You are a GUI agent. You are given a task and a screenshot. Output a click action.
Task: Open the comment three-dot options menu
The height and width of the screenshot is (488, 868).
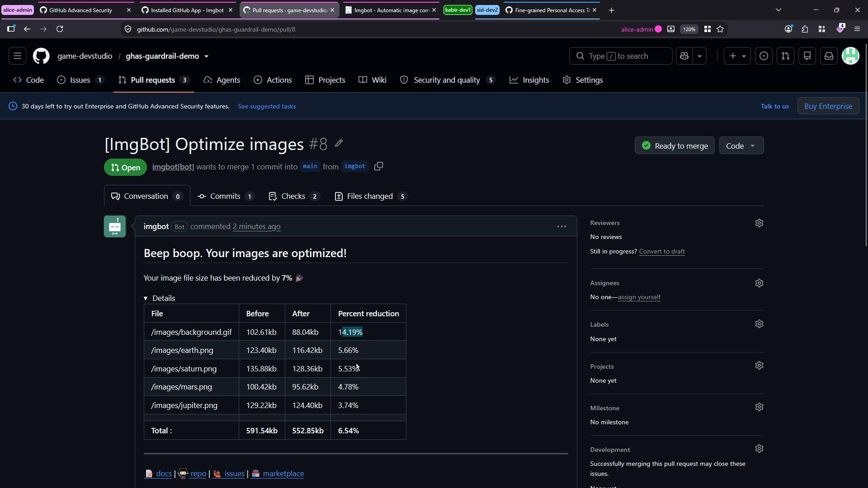[x=561, y=226]
